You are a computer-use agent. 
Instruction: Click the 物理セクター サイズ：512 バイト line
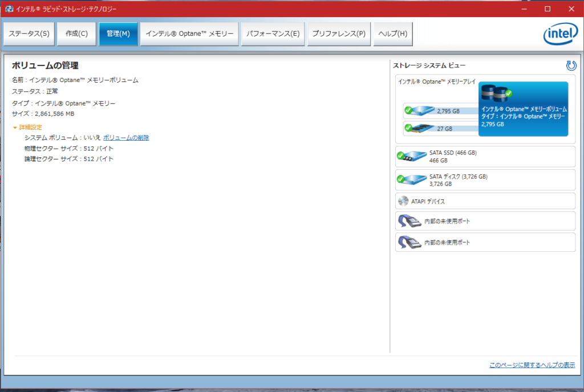coord(69,148)
